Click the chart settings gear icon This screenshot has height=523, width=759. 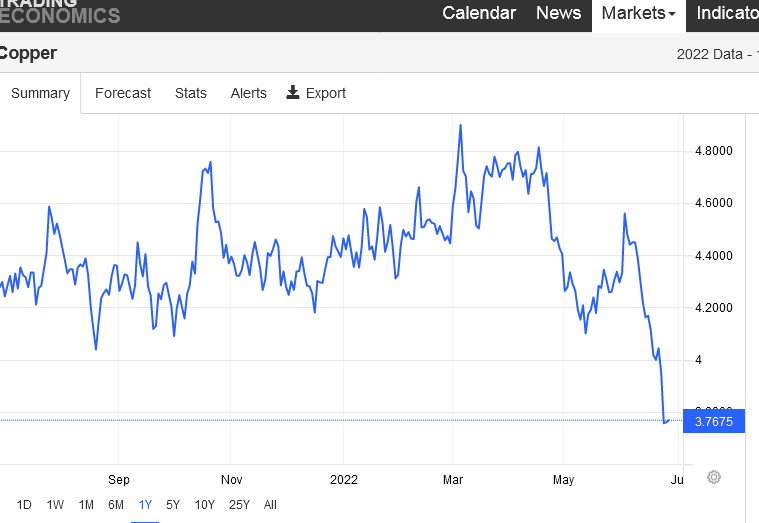(x=714, y=477)
